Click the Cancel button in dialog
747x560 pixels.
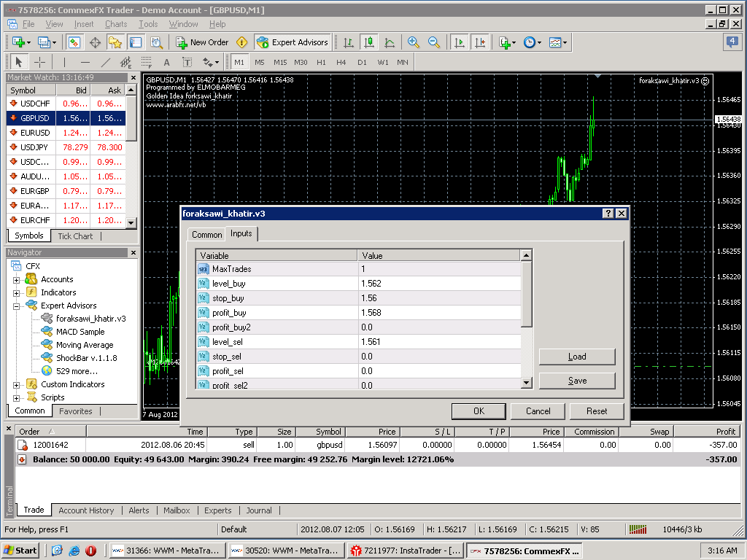(538, 411)
